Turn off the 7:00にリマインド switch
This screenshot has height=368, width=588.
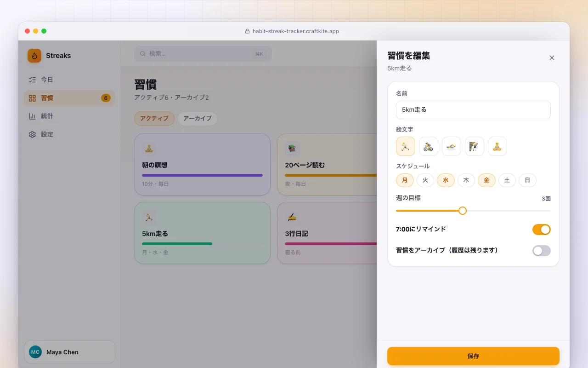(x=542, y=230)
